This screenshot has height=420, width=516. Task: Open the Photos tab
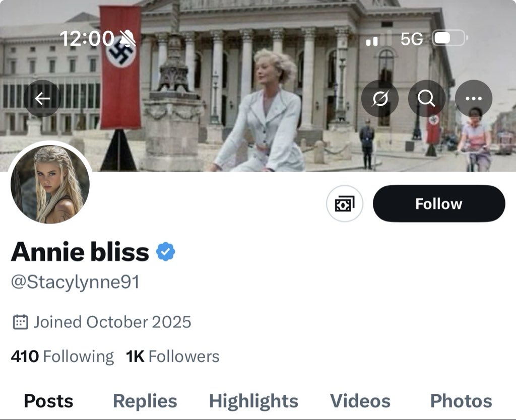tap(461, 401)
